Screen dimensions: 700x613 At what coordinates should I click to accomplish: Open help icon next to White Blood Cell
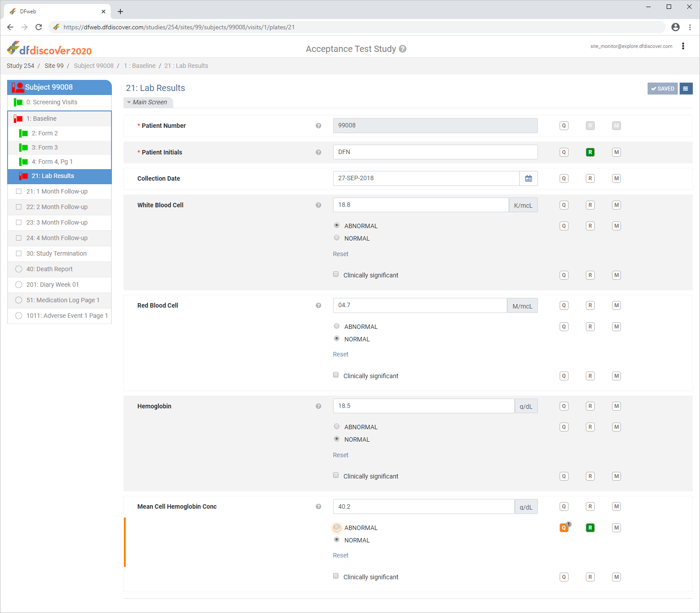[x=318, y=205]
